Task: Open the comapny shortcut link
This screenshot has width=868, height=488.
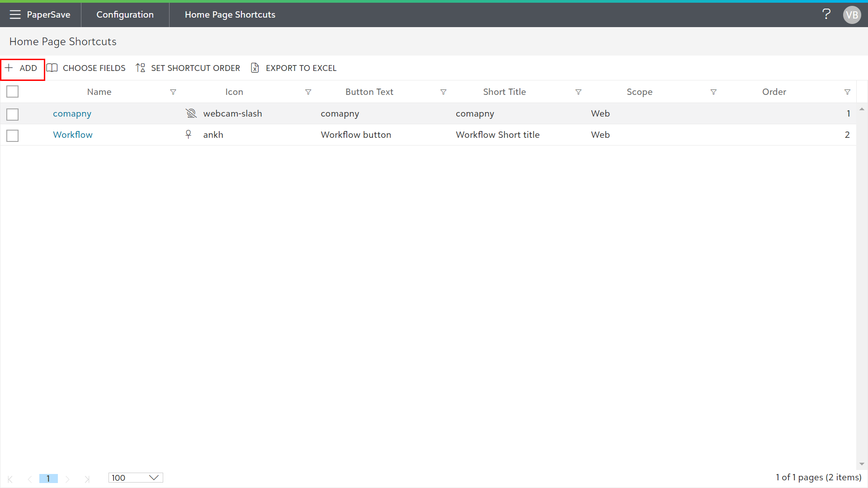Action: [x=72, y=114]
